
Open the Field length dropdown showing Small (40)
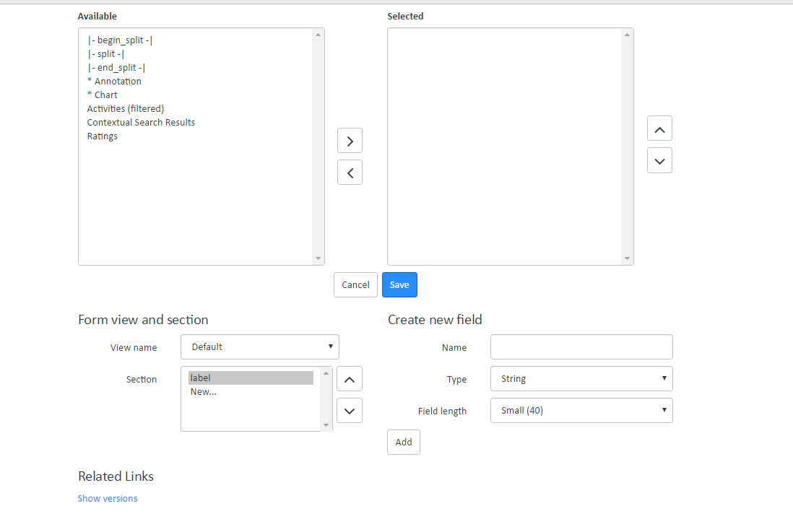(x=581, y=410)
